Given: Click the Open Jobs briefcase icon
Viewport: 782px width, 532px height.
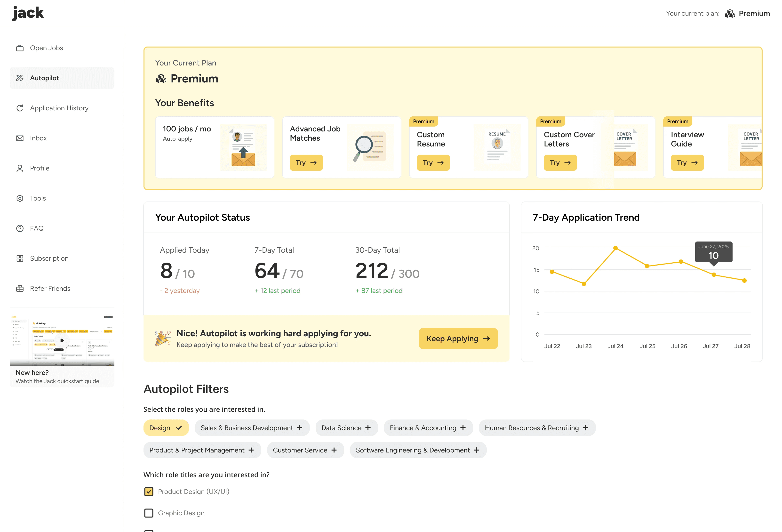Looking at the screenshot, I should point(20,48).
